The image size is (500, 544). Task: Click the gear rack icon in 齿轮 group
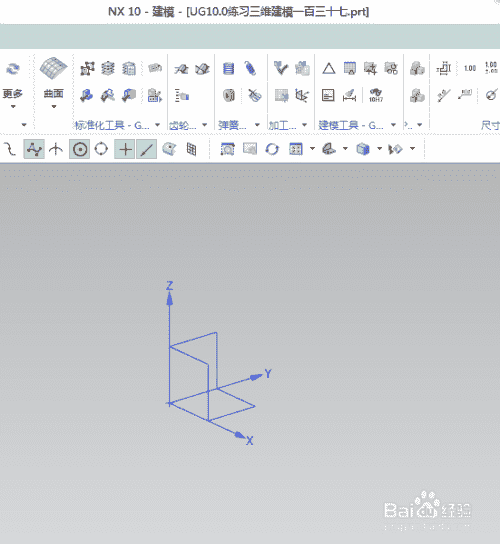click(181, 95)
